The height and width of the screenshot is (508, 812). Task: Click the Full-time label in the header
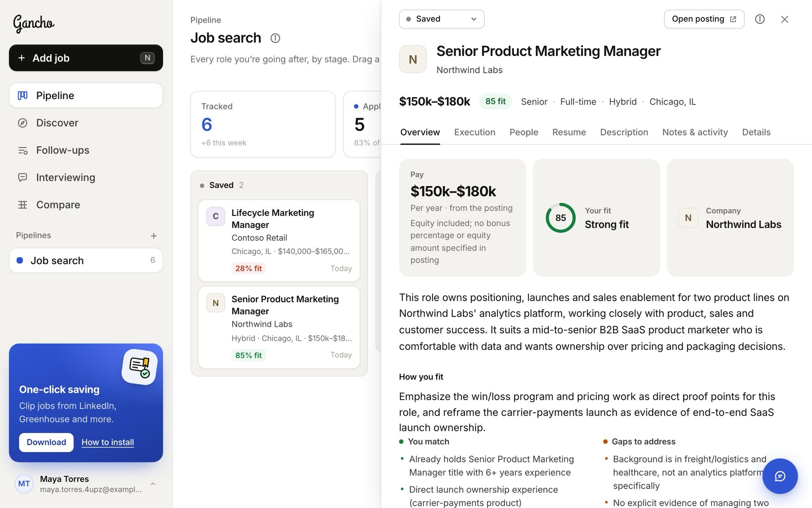pyautogui.click(x=578, y=102)
